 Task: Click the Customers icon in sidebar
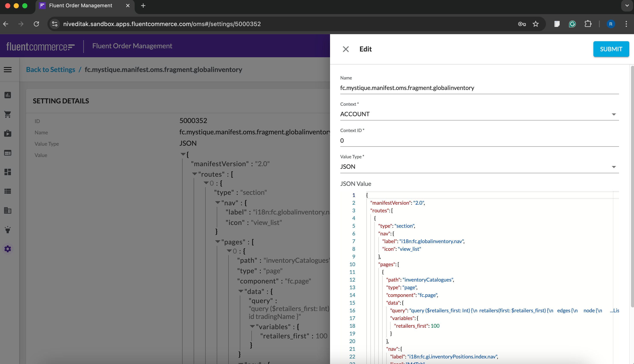pyautogui.click(x=8, y=152)
